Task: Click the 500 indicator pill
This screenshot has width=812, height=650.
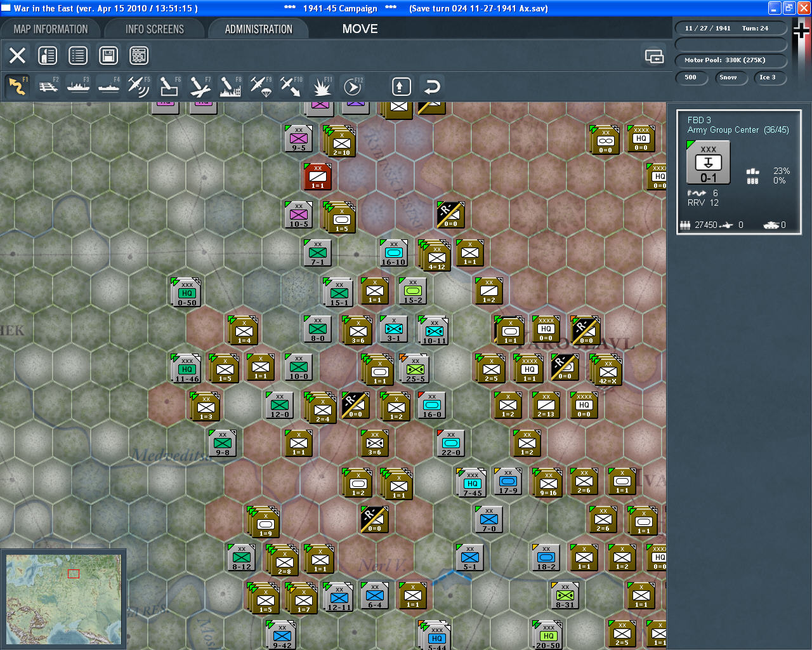Action: pyautogui.click(x=691, y=77)
